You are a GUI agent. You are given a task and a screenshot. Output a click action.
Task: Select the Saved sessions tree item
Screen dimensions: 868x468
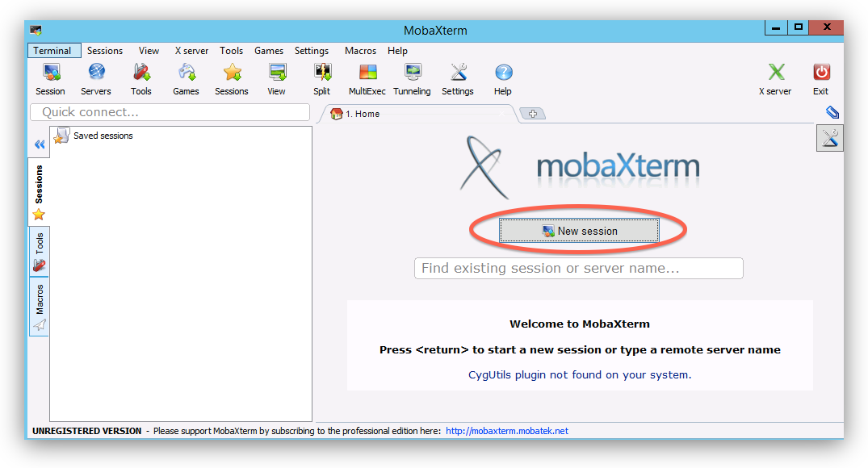click(103, 136)
